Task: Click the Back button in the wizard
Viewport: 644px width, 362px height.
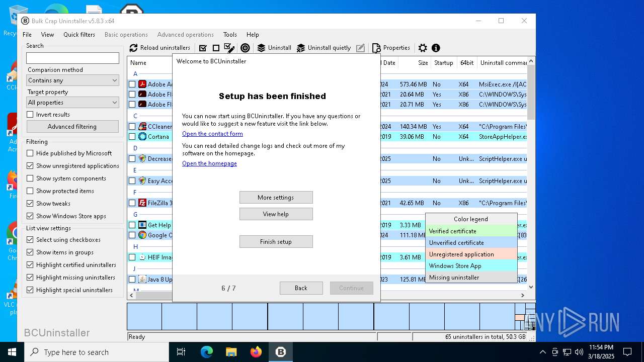Action: coord(301,288)
